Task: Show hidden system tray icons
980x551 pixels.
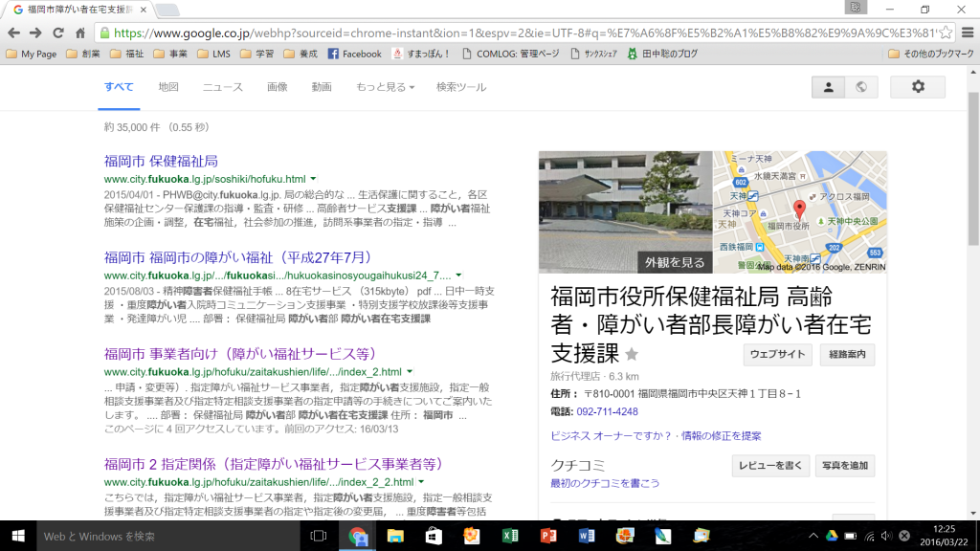Action: [813, 536]
